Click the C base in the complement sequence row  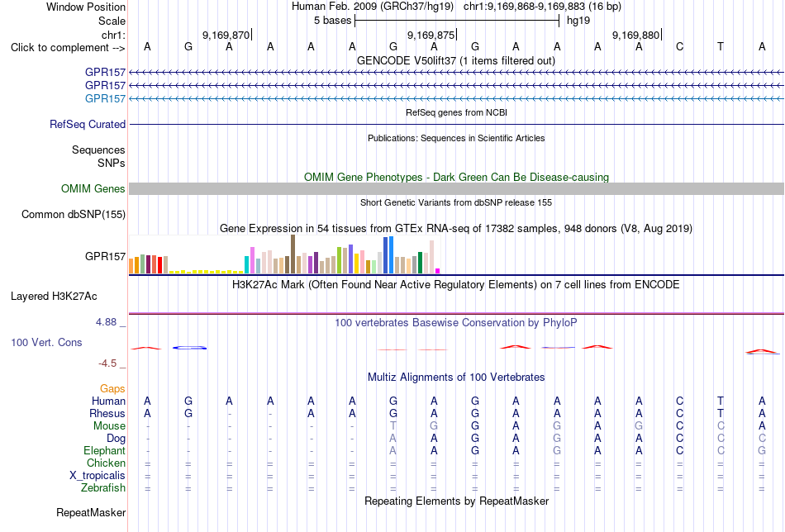click(679, 47)
